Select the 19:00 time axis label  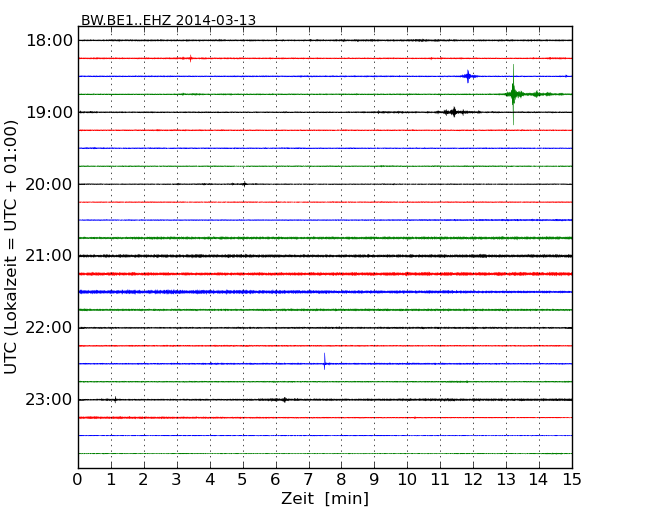49,112
